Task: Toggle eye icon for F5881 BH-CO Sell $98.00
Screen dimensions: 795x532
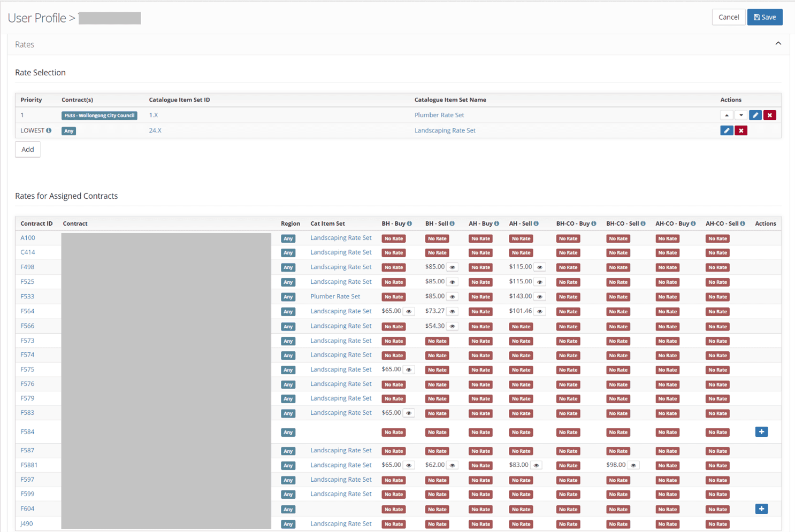Action: pos(633,466)
